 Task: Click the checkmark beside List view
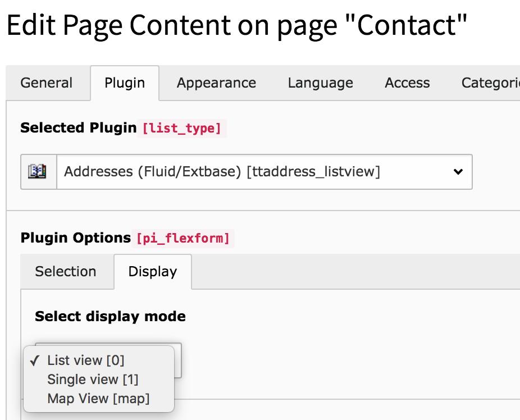[x=35, y=360]
